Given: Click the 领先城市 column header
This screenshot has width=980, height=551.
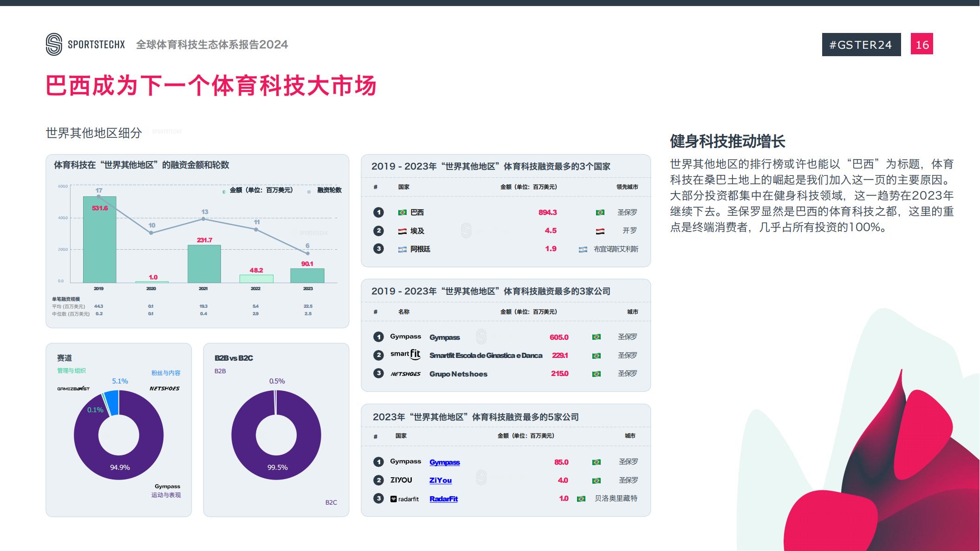Looking at the screenshot, I should [627, 187].
